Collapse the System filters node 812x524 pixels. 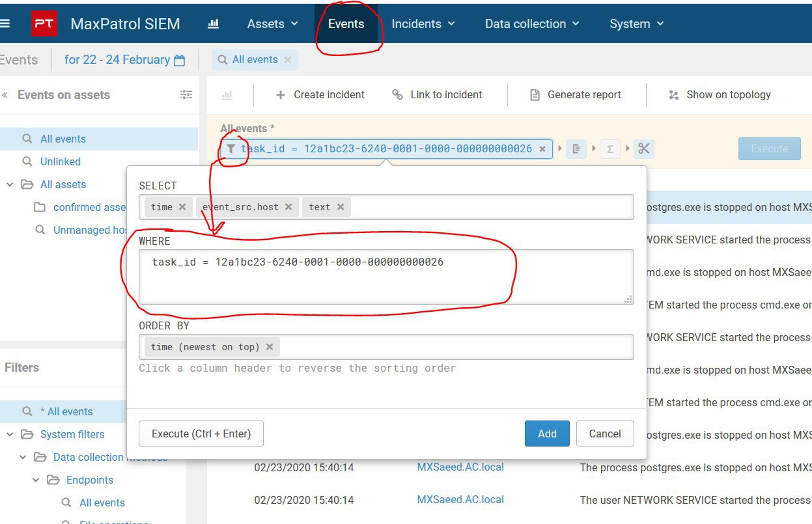point(10,435)
